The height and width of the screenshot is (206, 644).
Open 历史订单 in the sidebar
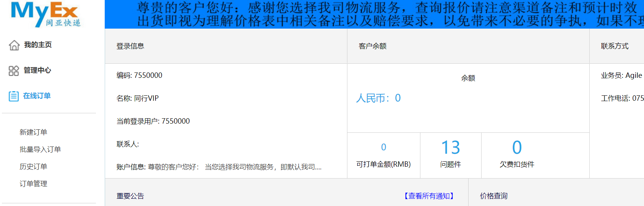(x=33, y=167)
